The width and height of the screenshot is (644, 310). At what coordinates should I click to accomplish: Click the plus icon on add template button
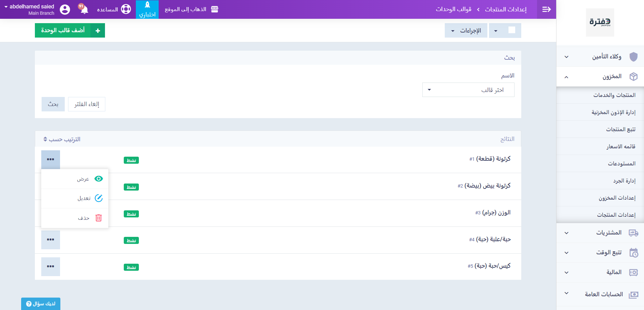(98, 31)
